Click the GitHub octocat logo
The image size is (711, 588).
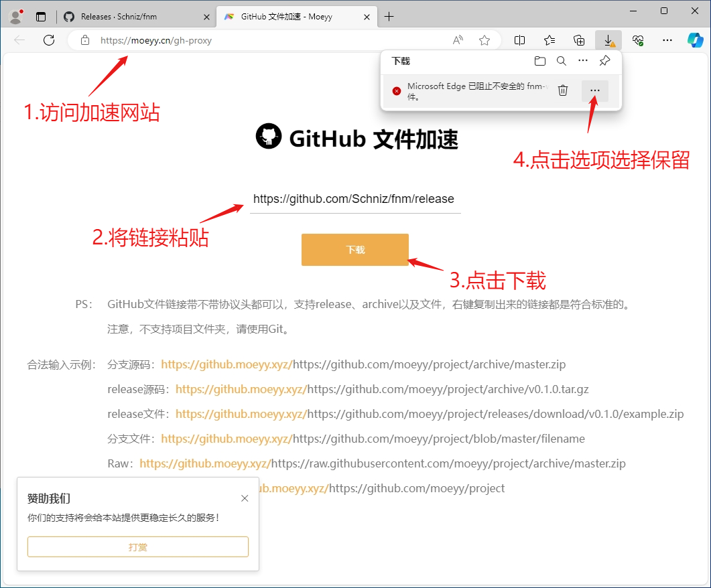pos(269,137)
